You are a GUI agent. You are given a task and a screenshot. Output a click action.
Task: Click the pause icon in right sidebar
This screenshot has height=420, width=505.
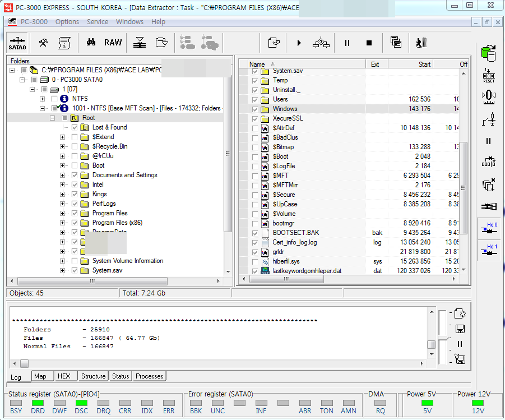[x=489, y=141]
